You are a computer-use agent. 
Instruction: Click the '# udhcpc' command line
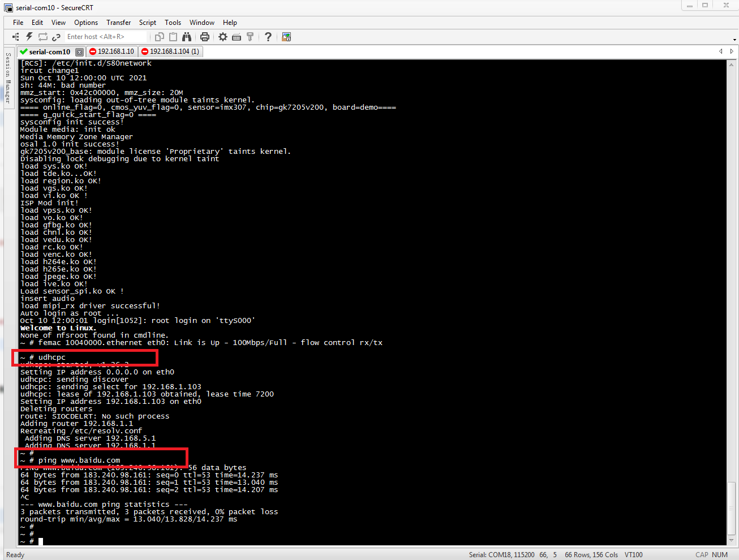click(x=43, y=357)
